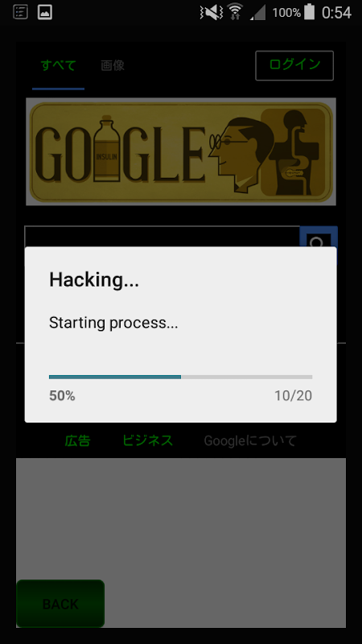Image resolution: width=362 pixels, height=644 pixels.
Task: Open the Googleについて link
Action: point(250,440)
